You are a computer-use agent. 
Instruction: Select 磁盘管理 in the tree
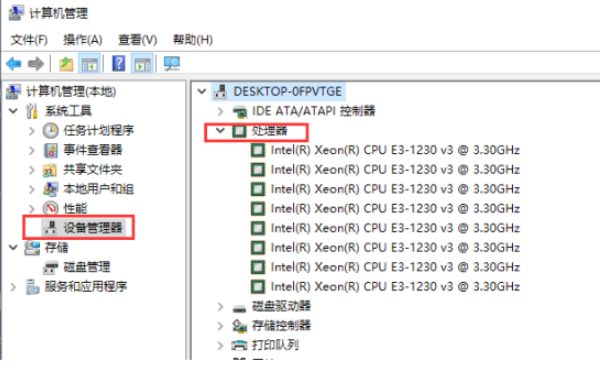click(87, 267)
